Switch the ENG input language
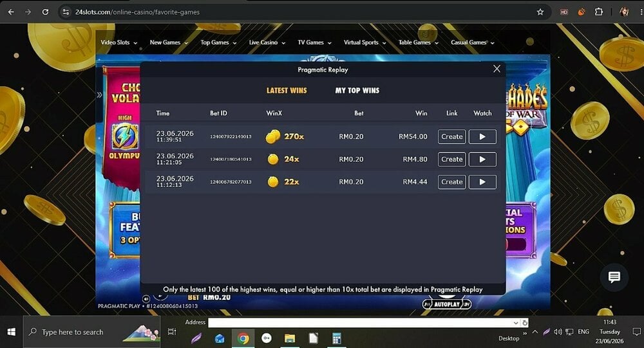The height and width of the screenshot is (348, 644). tap(583, 331)
